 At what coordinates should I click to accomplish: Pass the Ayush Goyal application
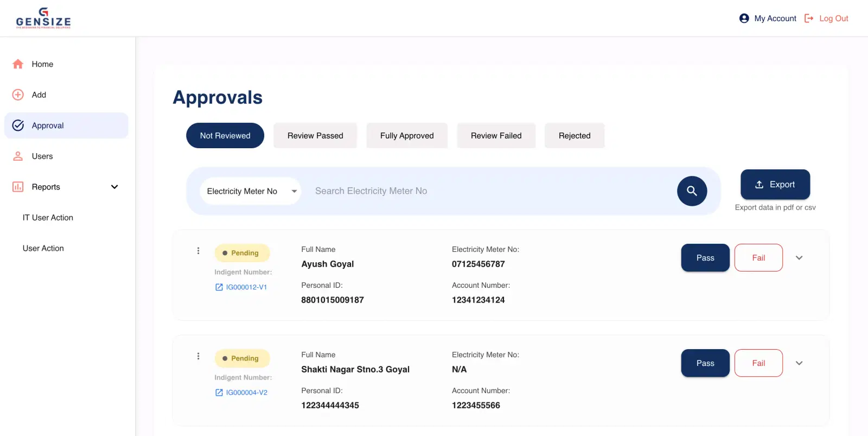[705, 258]
